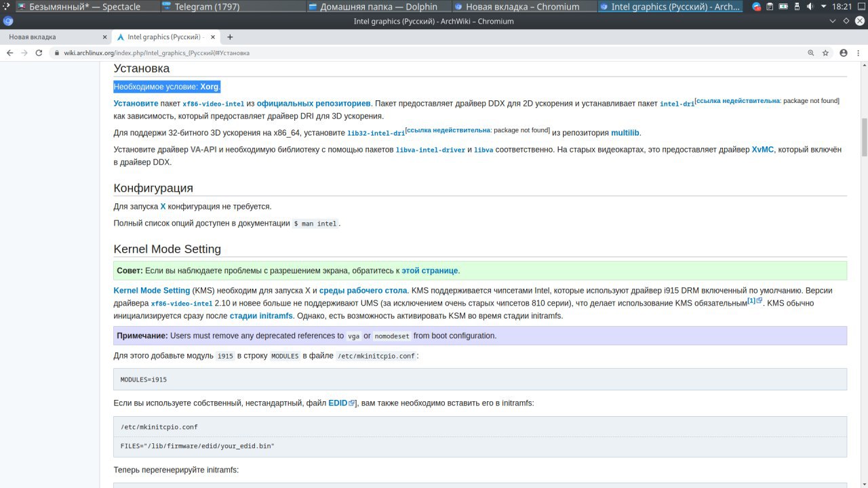Click the Chromium window menu icon in the title bar
This screenshot has width=868, height=488.
point(8,21)
